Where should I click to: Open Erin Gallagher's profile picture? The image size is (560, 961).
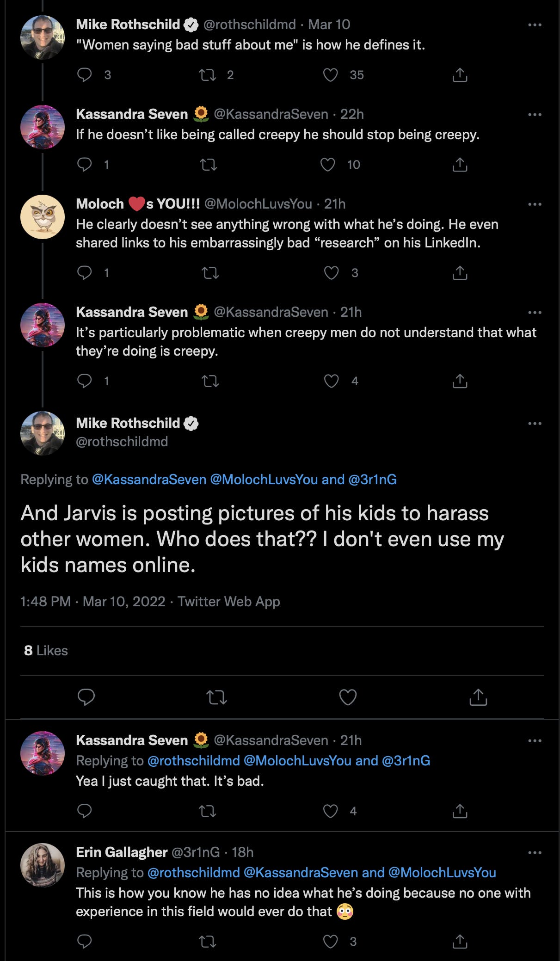(43, 865)
